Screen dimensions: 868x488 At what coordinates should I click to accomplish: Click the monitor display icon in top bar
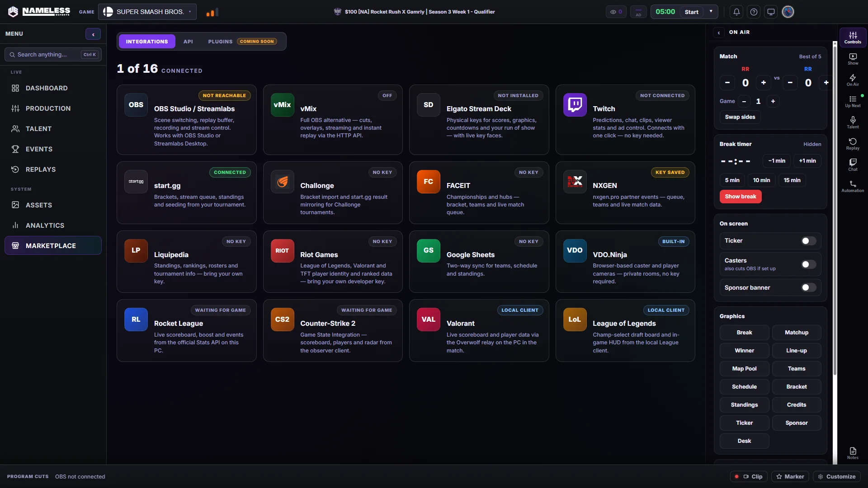tap(771, 12)
